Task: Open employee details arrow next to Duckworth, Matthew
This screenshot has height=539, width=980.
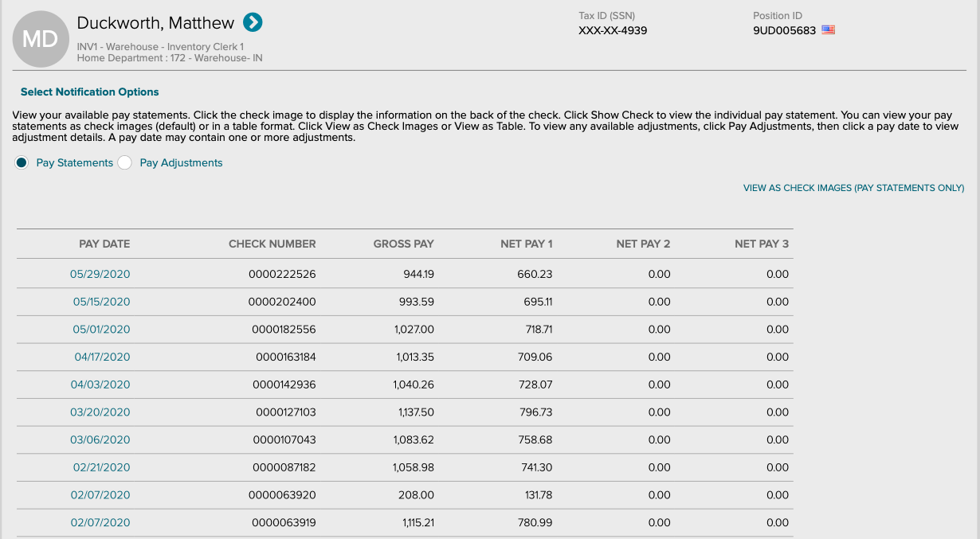Action: point(253,23)
